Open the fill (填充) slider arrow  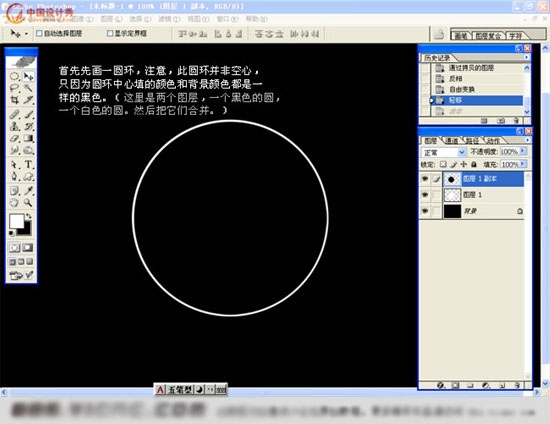pos(523,164)
